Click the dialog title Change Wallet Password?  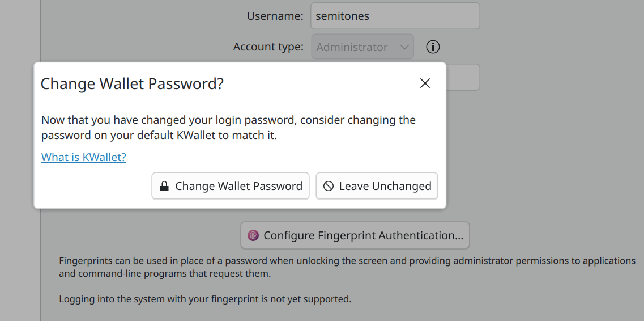point(132,84)
